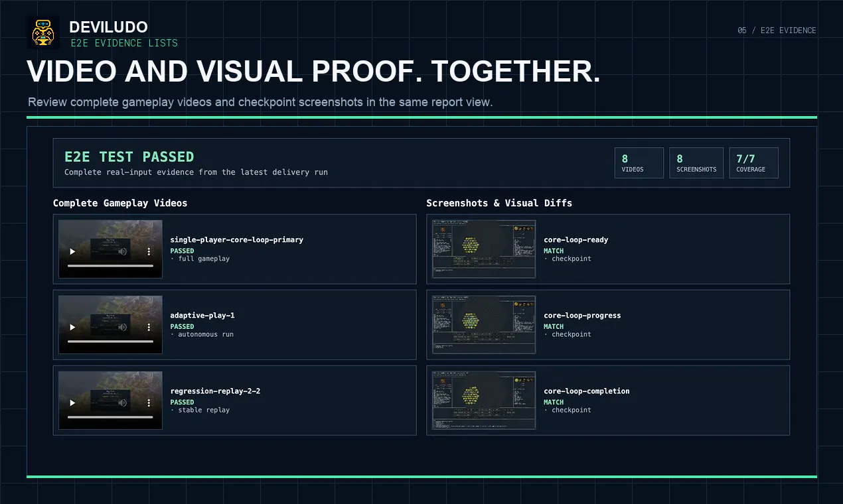843x504 pixels.
Task: Click the 'full gameplay' description text
Action: click(204, 259)
